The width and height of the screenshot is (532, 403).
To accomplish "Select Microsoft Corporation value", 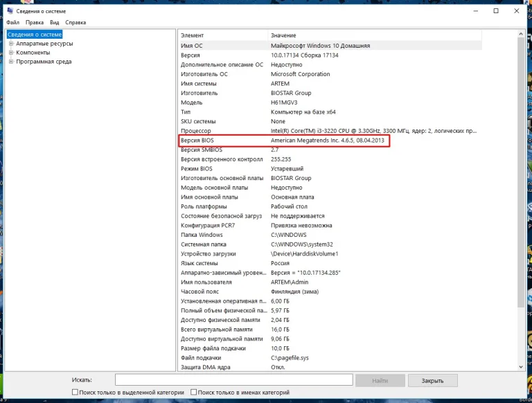I will (x=300, y=74).
